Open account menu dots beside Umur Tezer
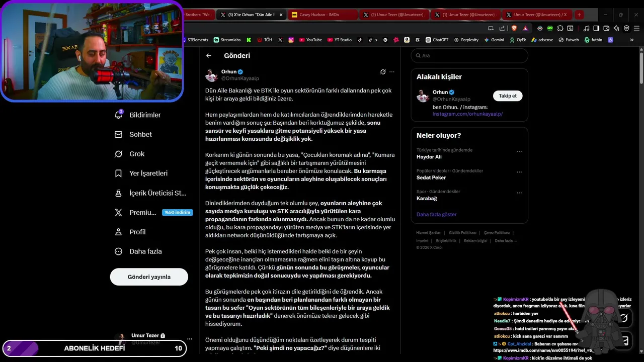 [x=190, y=339]
